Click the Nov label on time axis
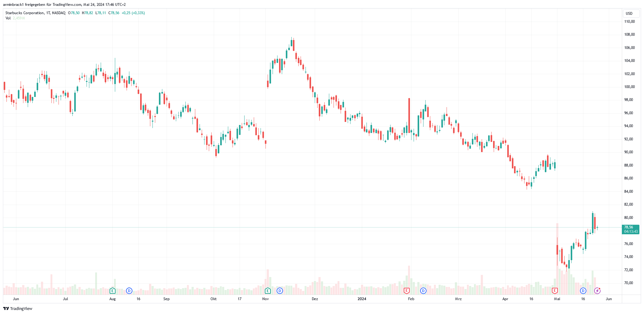 (265, 299)
